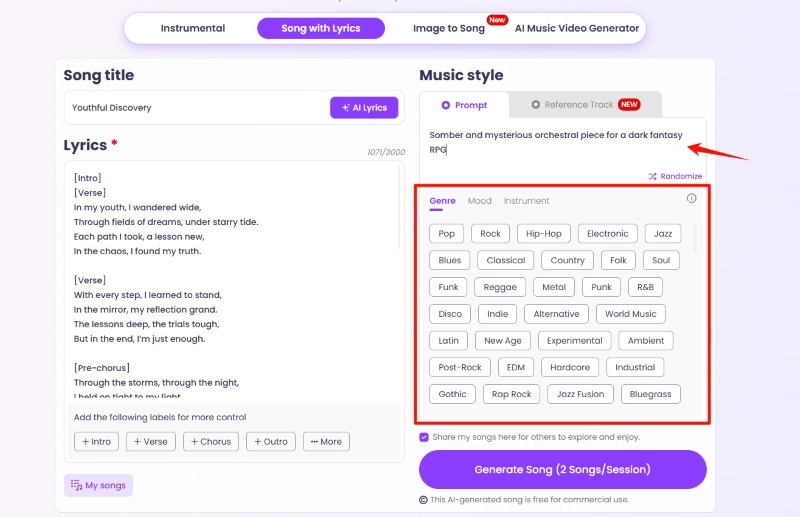Pick Indie genre tag
This screenshot has width=800, height=517.
(497, 314)
